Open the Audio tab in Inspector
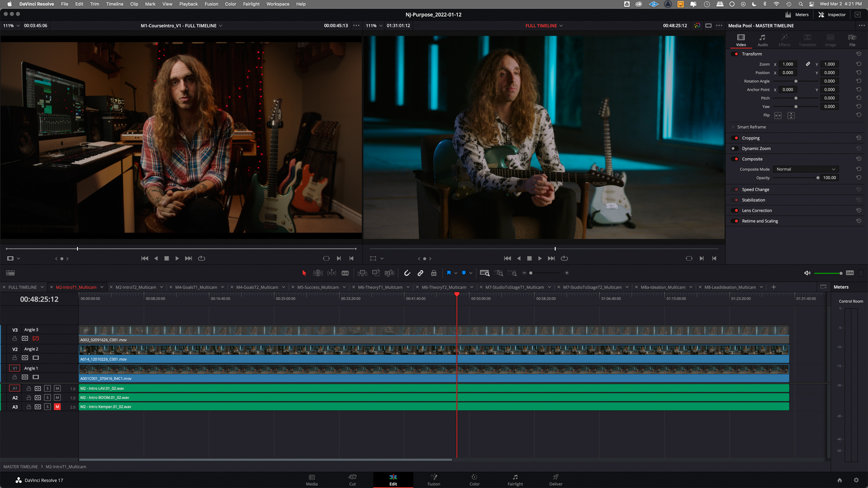 click(x=762, y=40)
